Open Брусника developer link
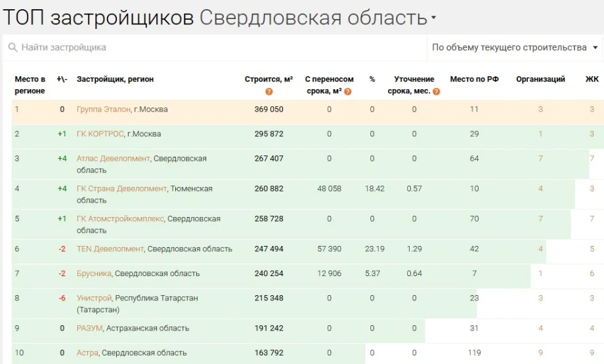The image size is (604, 364). tap(94, 273)
